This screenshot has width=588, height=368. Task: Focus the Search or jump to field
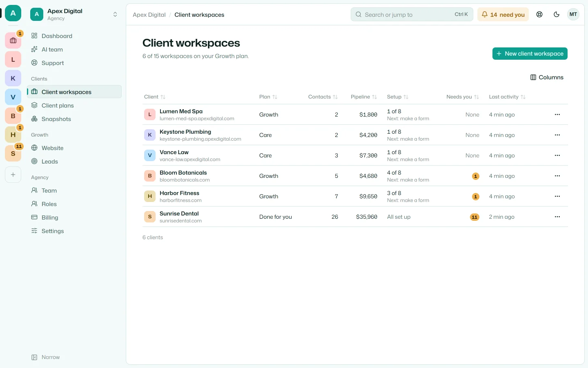412,14
